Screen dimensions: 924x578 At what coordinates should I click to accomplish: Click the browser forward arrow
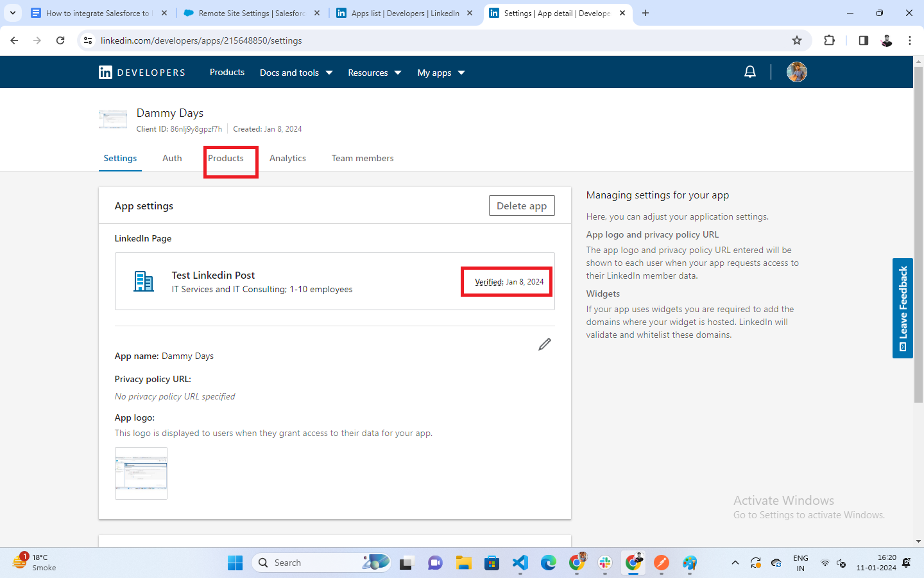pyautogui.click(x=37, y=40)
